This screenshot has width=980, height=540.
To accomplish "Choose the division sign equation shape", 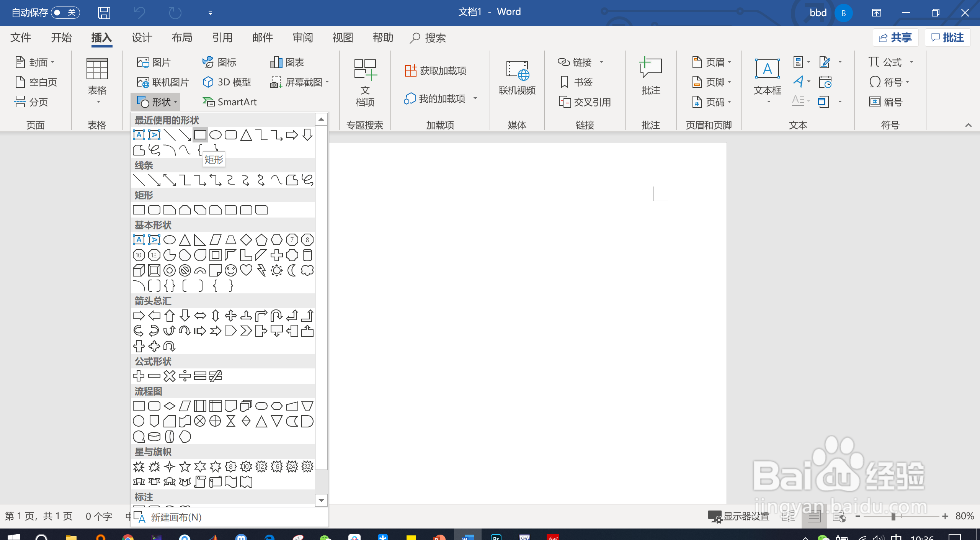I will pyautogui.click(x=185, y=376).
